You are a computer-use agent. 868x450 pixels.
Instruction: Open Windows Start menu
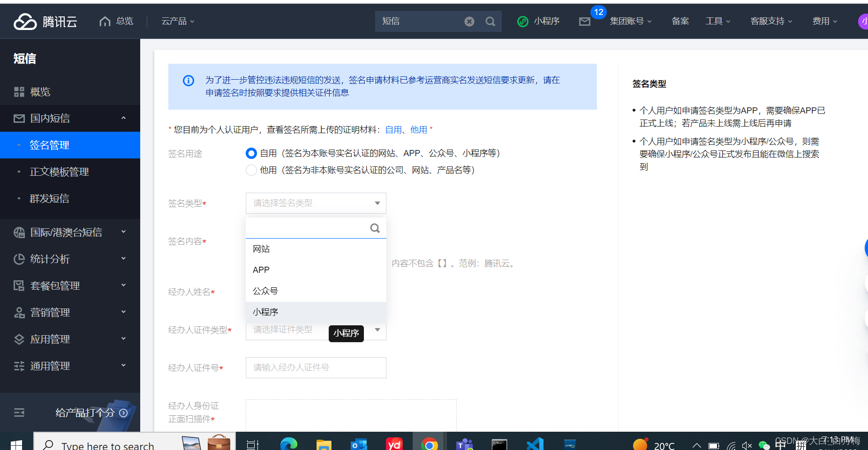coord(16,445)
